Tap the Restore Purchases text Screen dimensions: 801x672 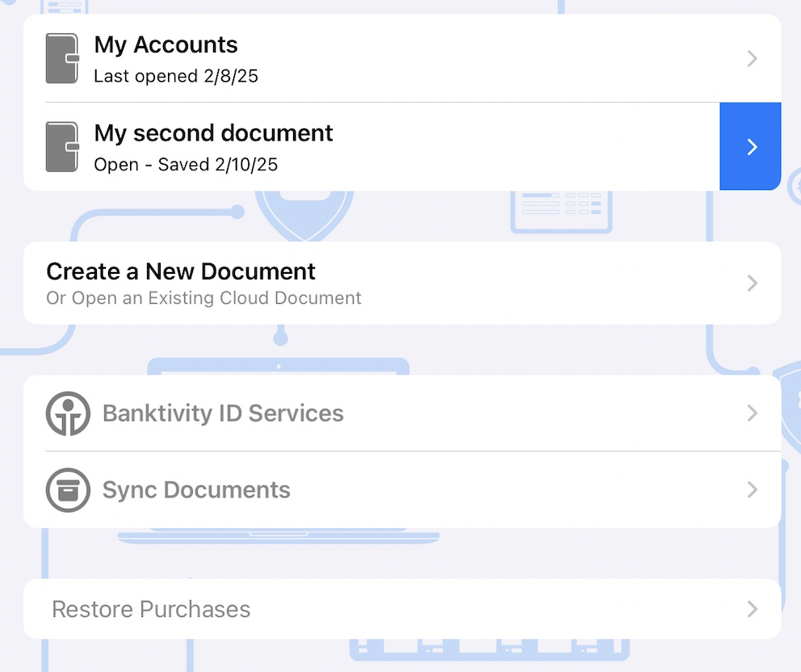tap(151, 609)
